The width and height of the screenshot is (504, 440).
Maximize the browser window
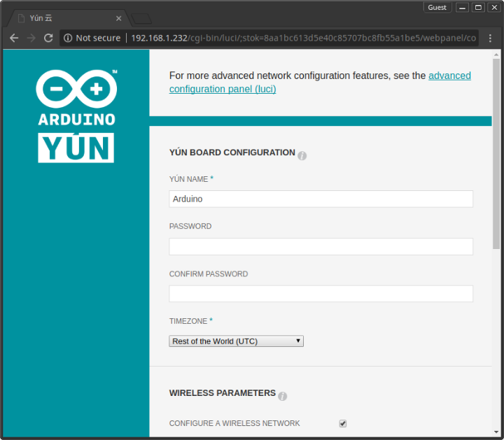coord(478,8)
